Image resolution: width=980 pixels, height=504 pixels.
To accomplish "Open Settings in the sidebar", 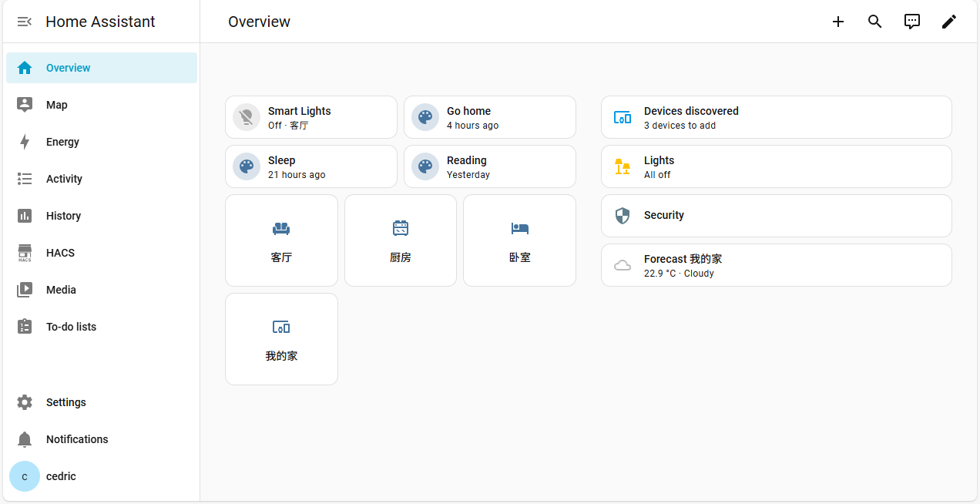I will coord(65,402).
